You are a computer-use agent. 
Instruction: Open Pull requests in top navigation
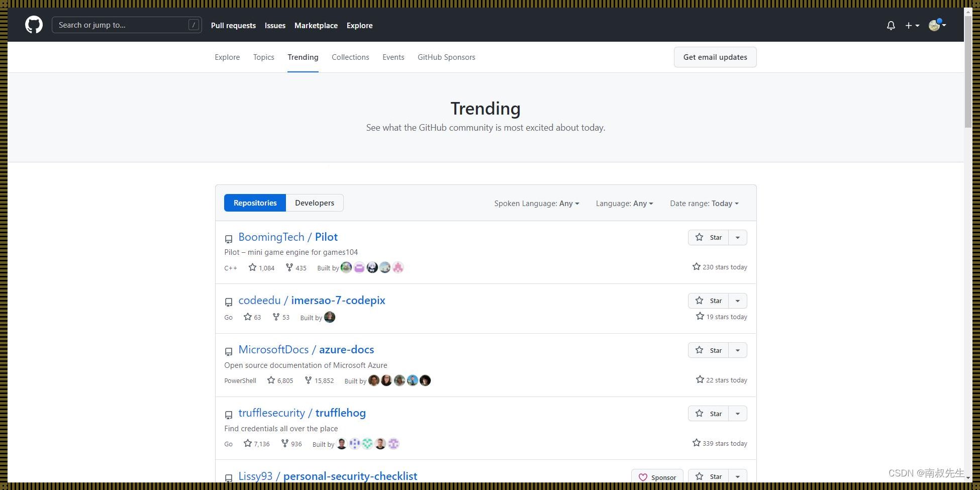[233, 25]
